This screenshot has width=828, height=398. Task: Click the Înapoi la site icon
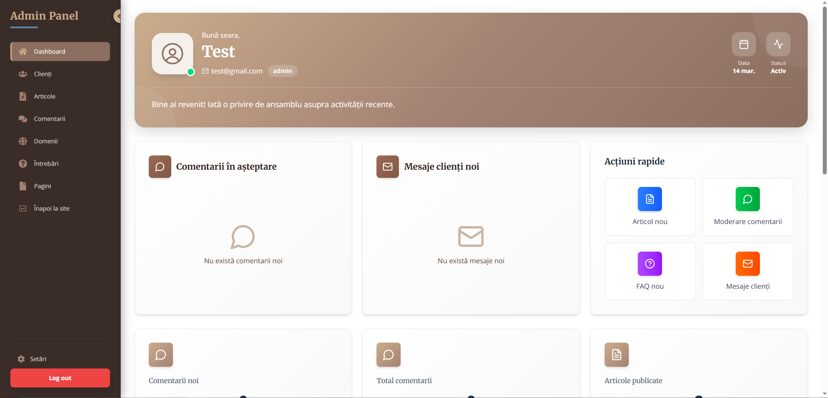click(23, 209)
